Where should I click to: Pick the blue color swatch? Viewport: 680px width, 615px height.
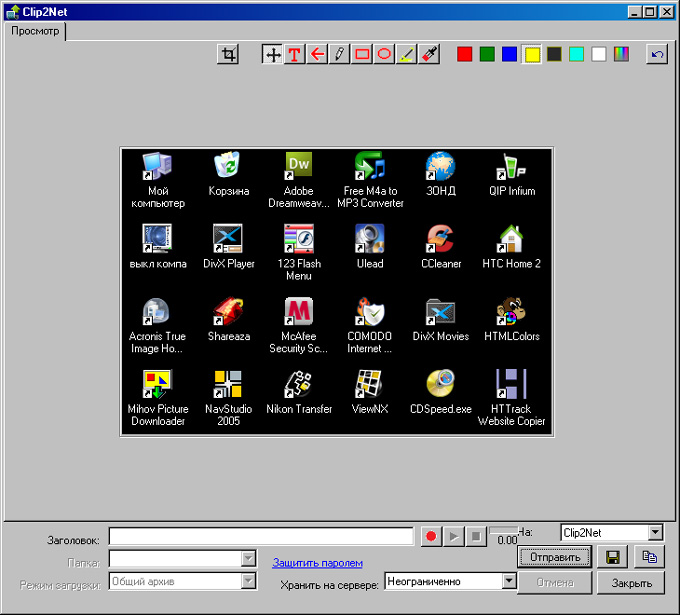[509, 54]
